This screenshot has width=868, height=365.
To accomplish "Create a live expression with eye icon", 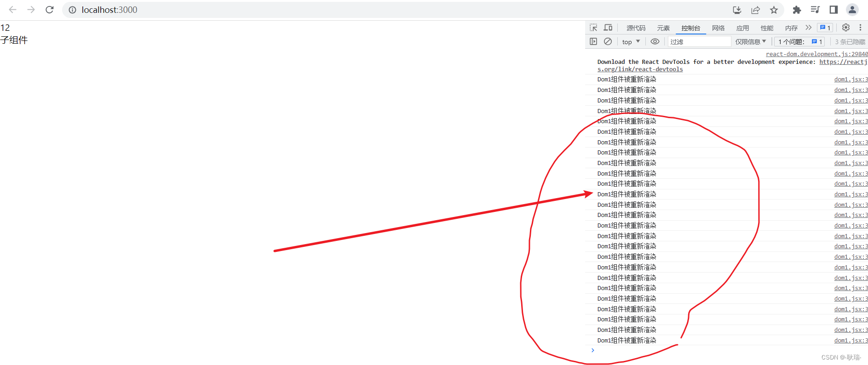I will (655, 41).
